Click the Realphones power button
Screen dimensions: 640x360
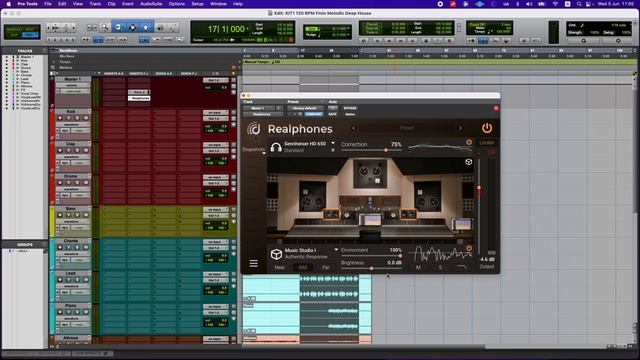(487, 128)
